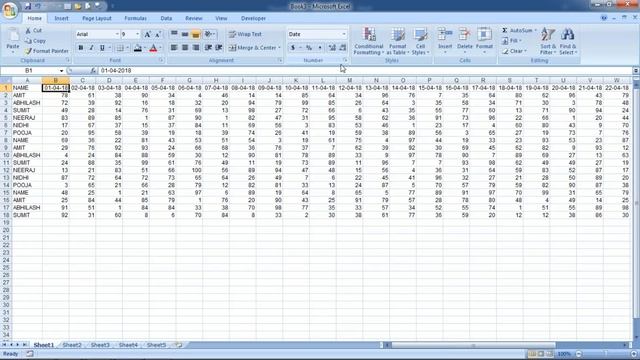
Task: Click Delete cells icon
Action: click(464, 35)
